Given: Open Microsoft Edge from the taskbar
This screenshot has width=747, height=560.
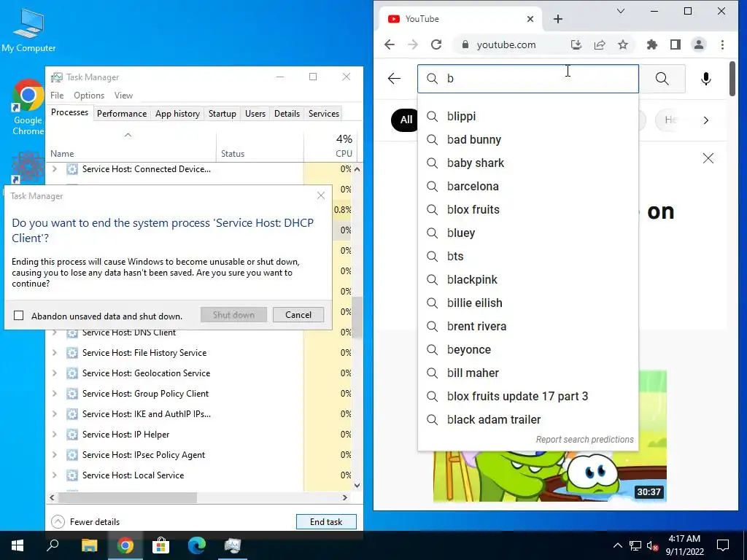Looking at the screenshot, I should [x=196, y=545].
